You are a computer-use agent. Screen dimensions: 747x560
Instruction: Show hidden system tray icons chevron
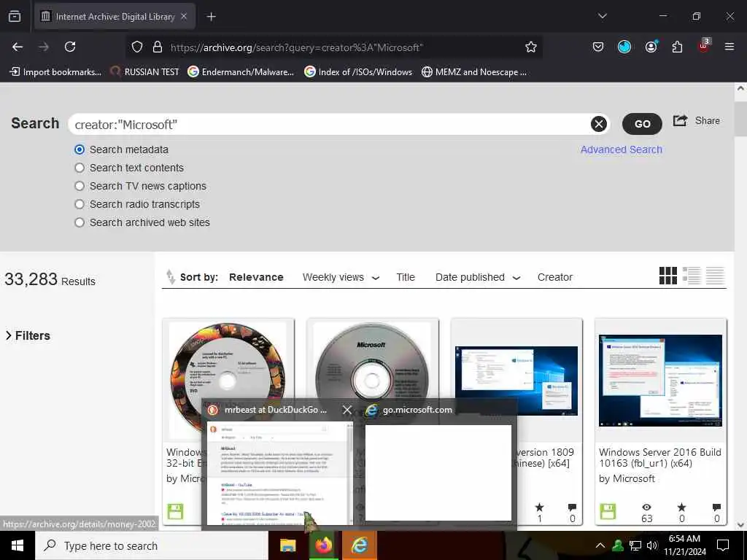[x=600, y=545]
